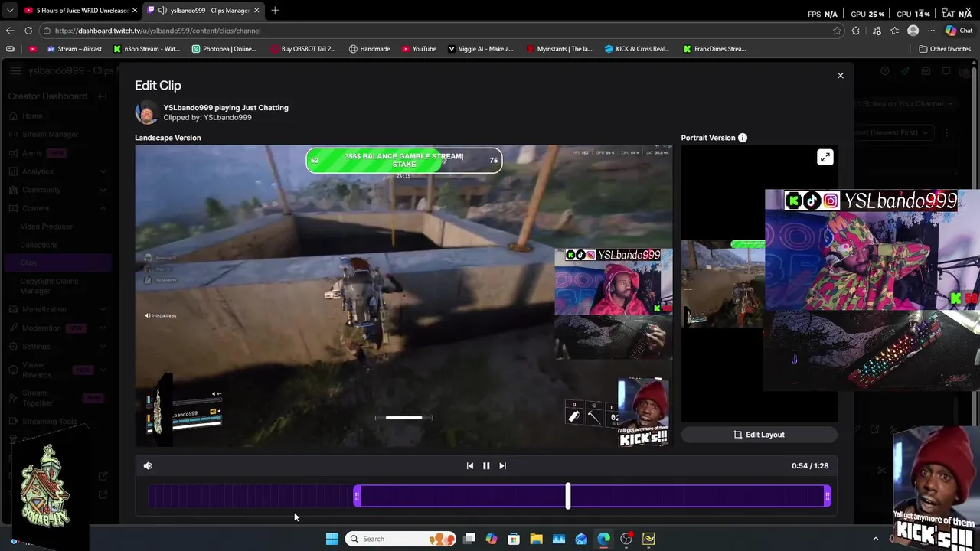The image size is (980, 551).
Task: Open the YouTube bookmark
Action: pyautogui.click(x=419, y=49)
